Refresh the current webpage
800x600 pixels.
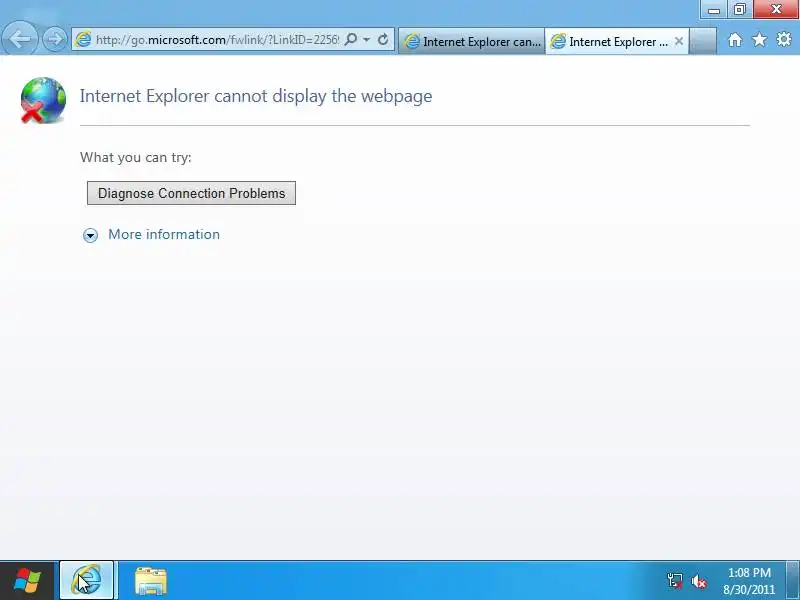383,39
